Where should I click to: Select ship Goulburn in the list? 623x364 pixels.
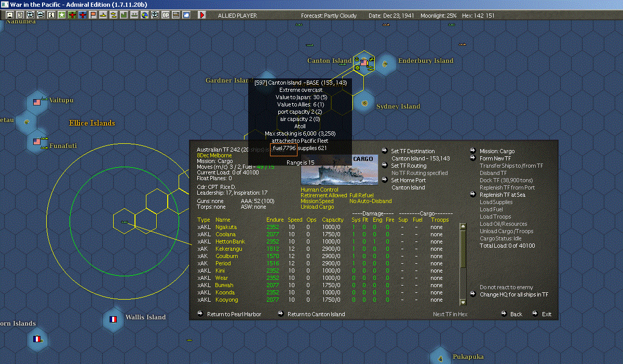(227, 257)
